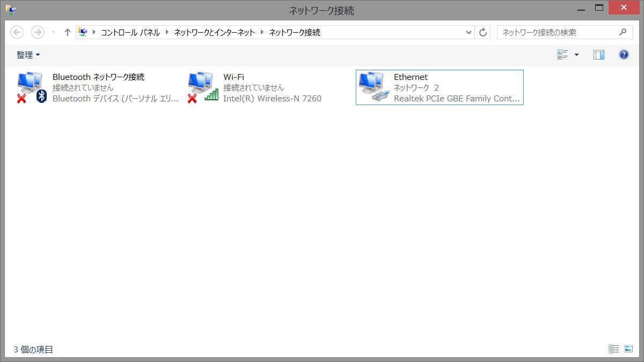
Task: Go up one folder level
Action: (x=67, y=32)
